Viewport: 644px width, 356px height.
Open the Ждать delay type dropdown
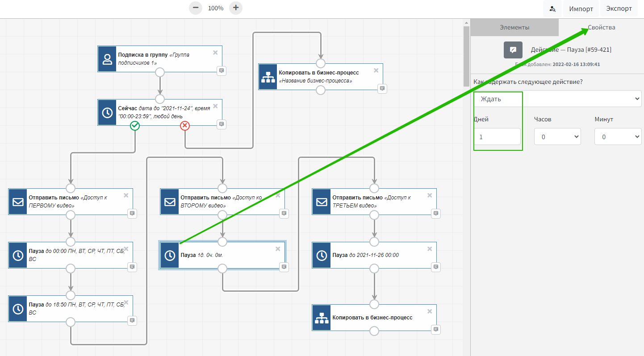[x=557, y=99]
